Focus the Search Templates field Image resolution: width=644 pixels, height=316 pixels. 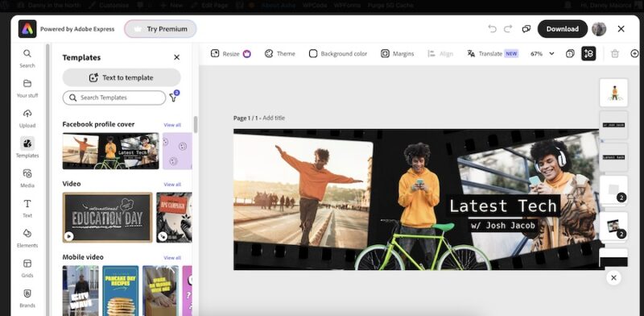(x=114, y=98)
